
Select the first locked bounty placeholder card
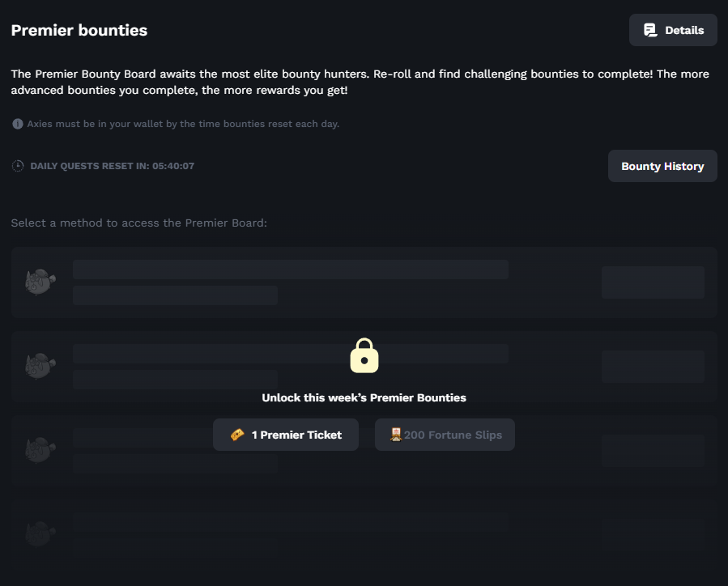click(364, 282)
